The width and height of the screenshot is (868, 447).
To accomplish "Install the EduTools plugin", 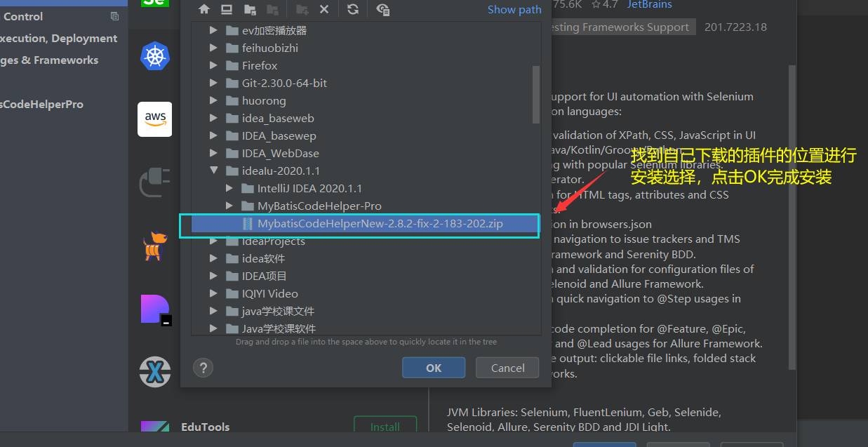I will tap(385, 427).
